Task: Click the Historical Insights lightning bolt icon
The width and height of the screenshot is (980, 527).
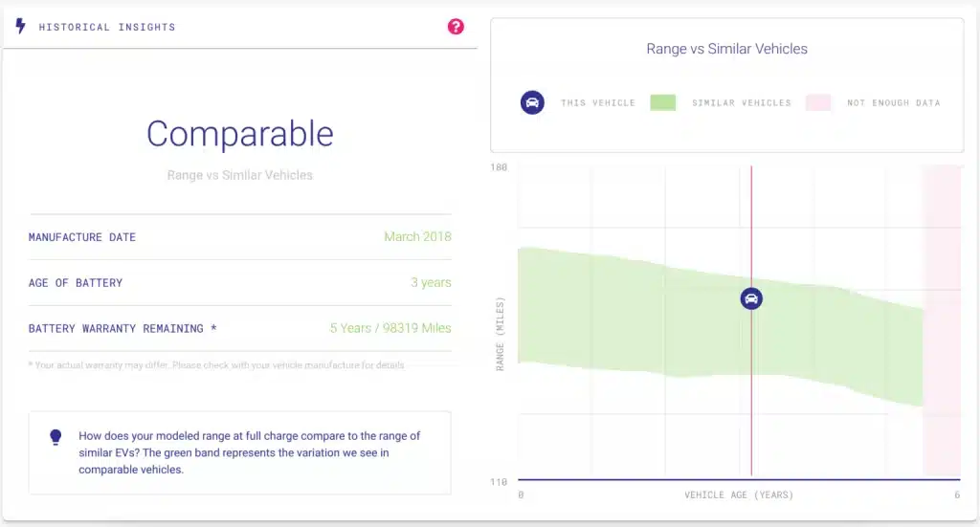Action: (20, 27)
